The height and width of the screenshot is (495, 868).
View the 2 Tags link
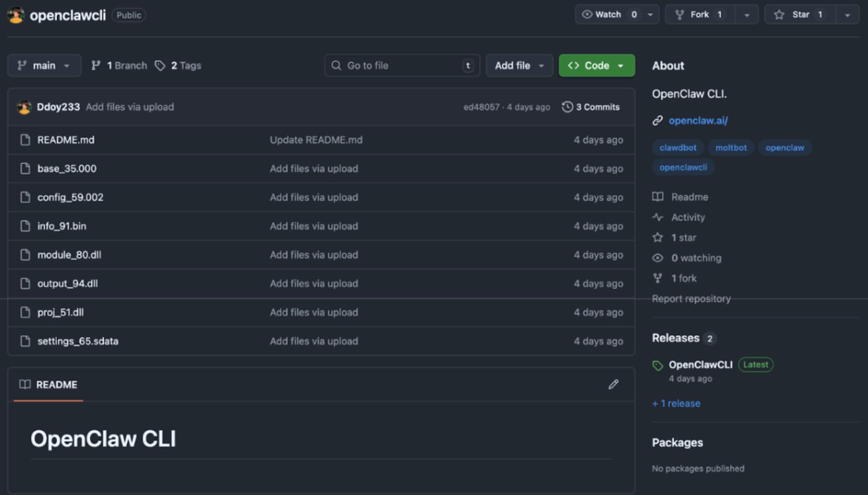point(178,65)
